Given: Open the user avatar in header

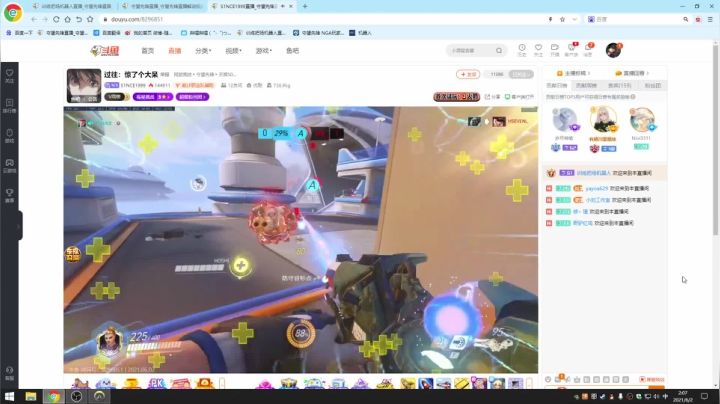Looking at the screenshot, I should click(613, 50).
